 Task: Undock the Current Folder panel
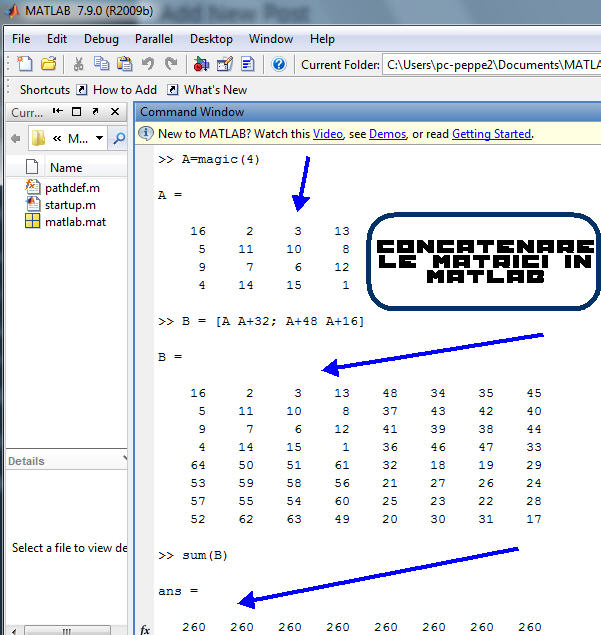(x=95, y=111)
